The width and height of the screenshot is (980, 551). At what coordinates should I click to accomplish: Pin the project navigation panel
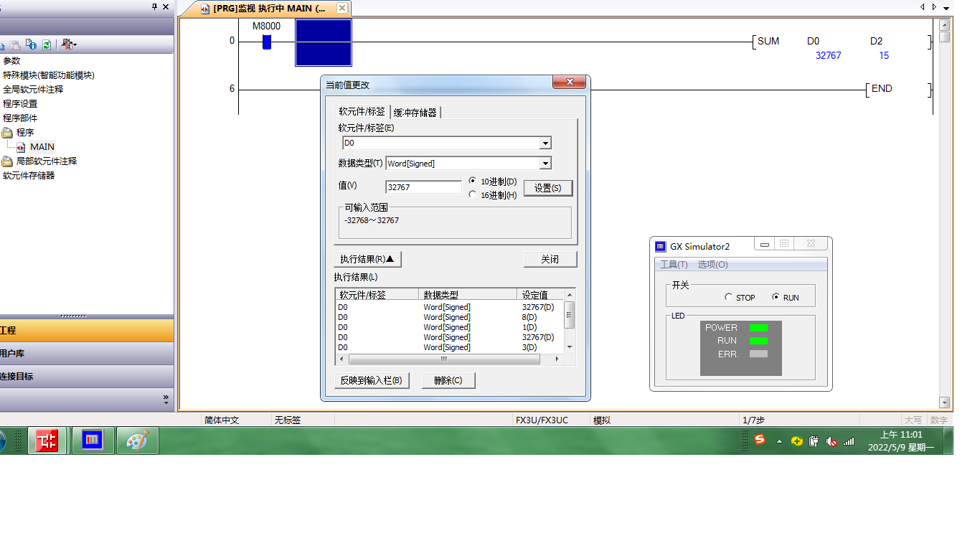pos(155,7)
